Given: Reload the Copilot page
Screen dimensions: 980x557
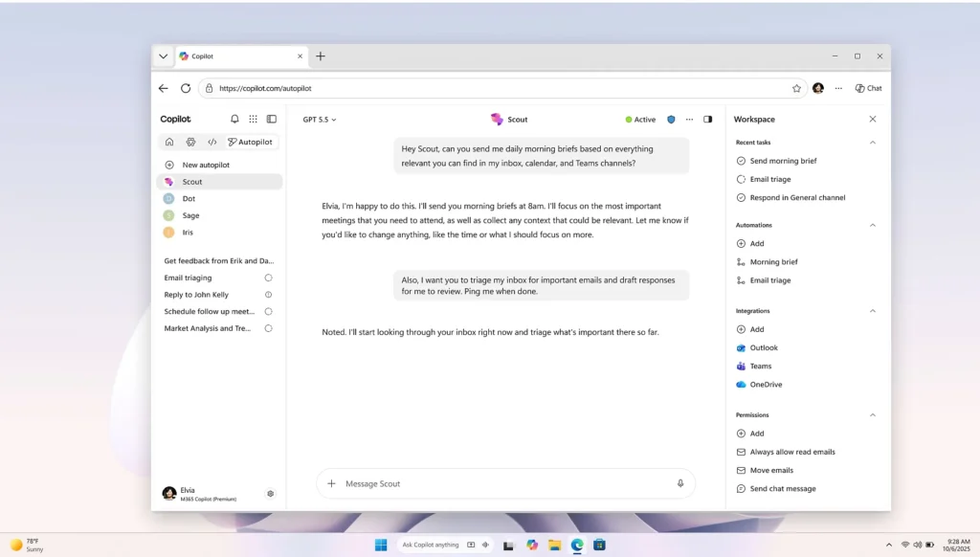Looking at the screenshot, I should (x=186, y=88).
